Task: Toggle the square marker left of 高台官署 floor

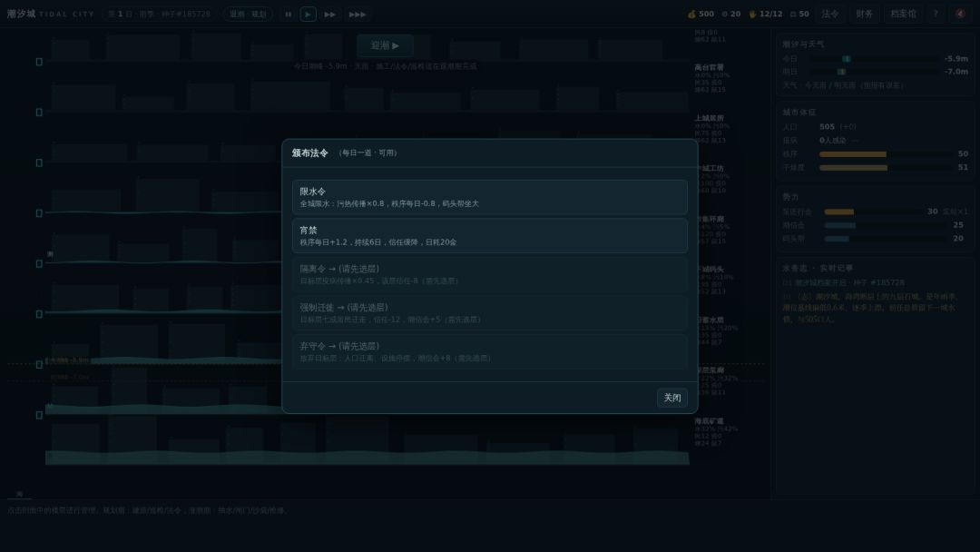Action: point(39,62)
